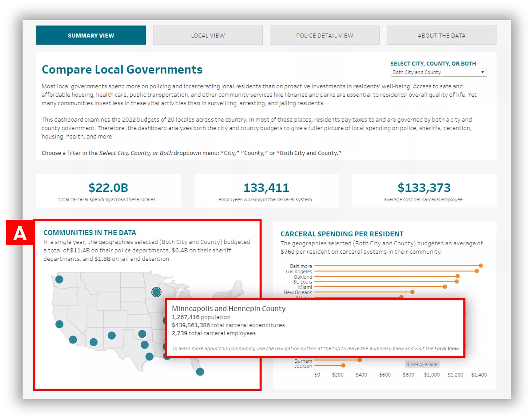Select the Florida marker at the map's southeast tip
532x419 pixels.
[x=200, y=371]
